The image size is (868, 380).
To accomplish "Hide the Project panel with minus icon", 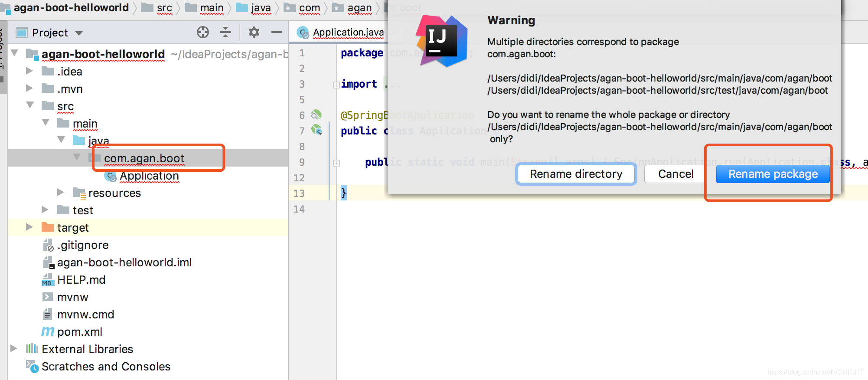I will pyautogui.click(x=277, y=32).
